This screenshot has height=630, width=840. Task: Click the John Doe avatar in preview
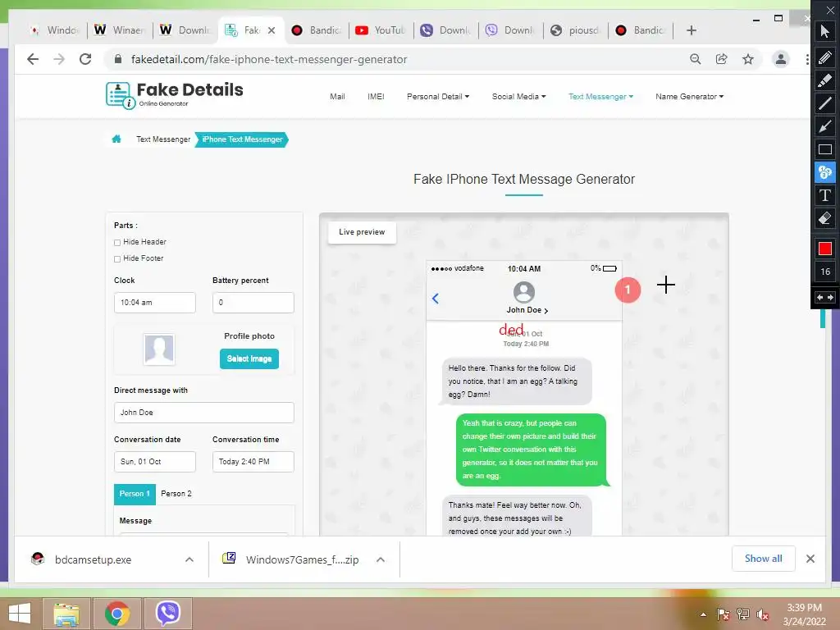tap(524, 293)
